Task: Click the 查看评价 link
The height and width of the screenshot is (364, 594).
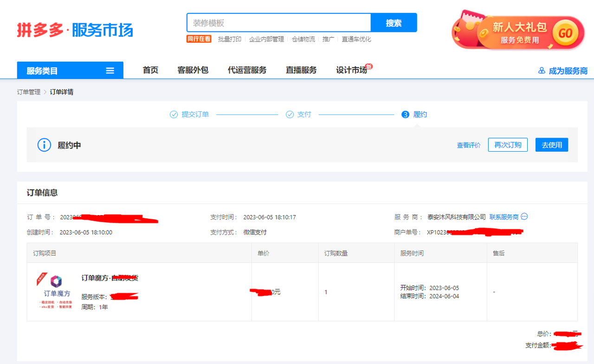Action: [x=469, y=145]
